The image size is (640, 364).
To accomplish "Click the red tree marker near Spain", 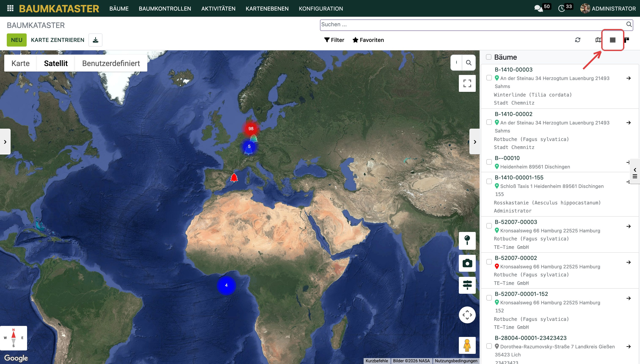I will click(234, 178).
